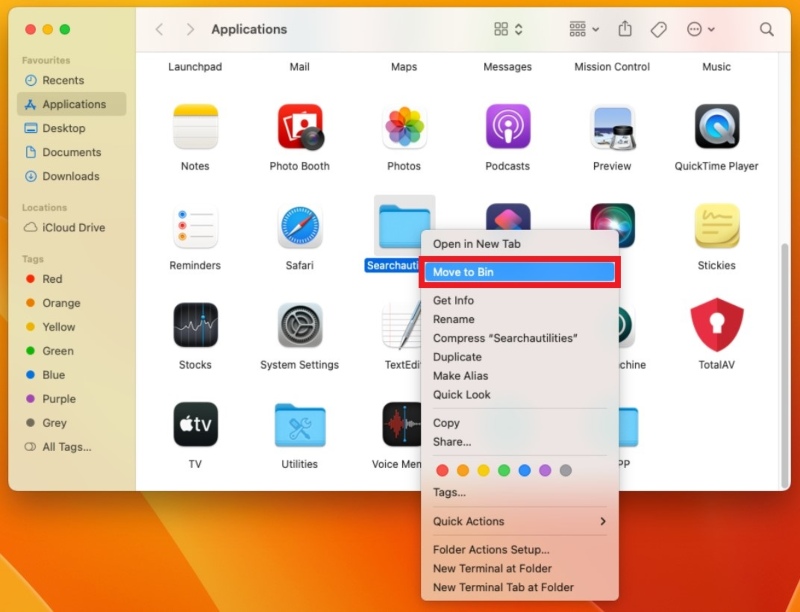The width and height of the screenshot is (800, 612).
Task: Apply blue tag in context menu
Action: 524,470
